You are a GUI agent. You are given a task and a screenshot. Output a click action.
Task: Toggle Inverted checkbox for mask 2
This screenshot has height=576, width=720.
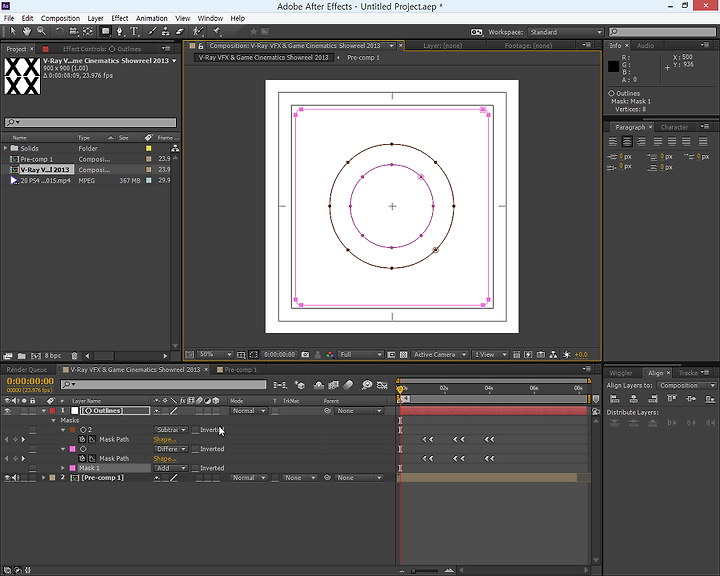[x=195, y=430]
